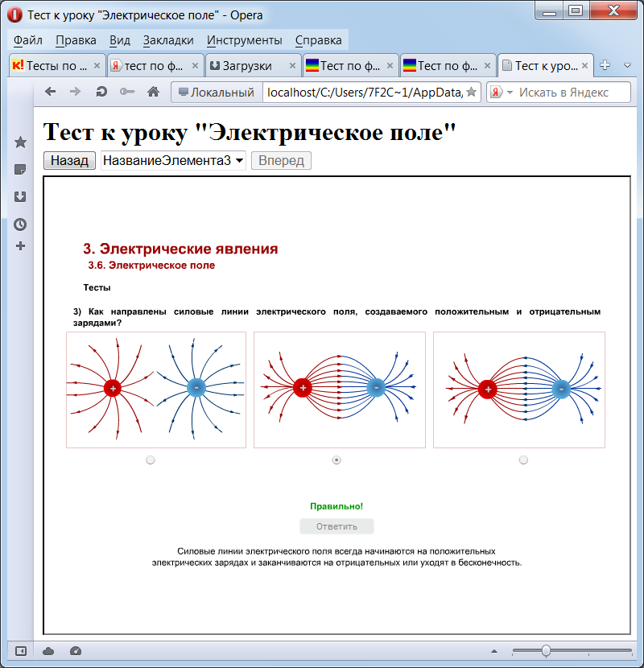Image resolution: width=644 pixels, height=668 pixels.
Task: Open new tab with plus icon
Action: pyautogui.click(x=605, y=65)
